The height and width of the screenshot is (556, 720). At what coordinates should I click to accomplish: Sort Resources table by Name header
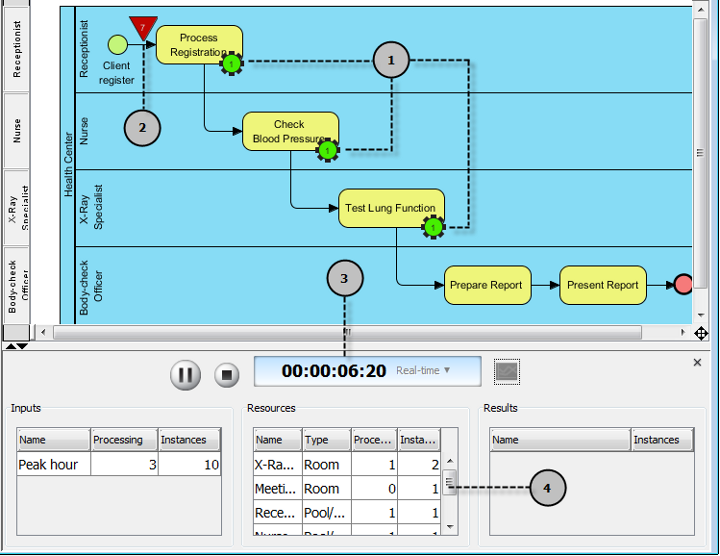point(277,439)
